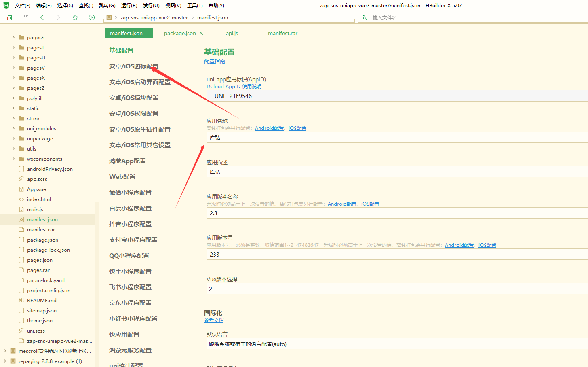Click the project icon of mescroll project
The width and height of the screenshot is (588, 367).
coord(13,351)
